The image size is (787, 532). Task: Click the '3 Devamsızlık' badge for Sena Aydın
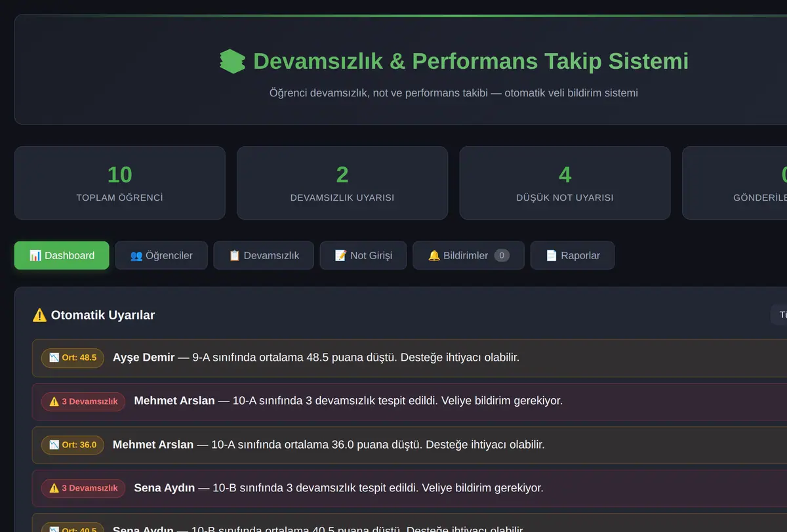coord(83,488)
